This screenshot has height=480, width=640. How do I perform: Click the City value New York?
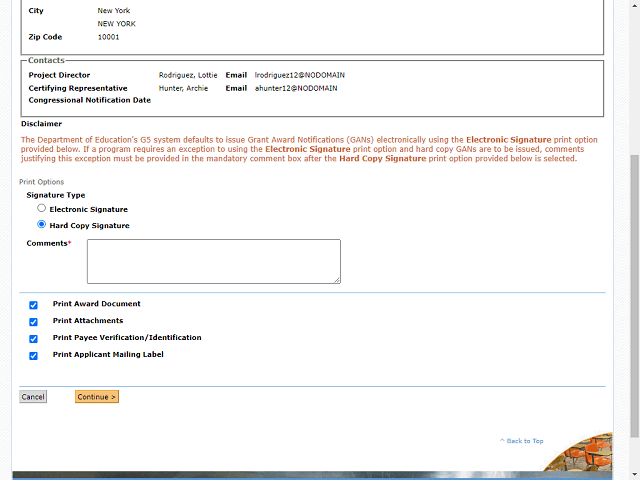pyautogui.click(x=114, y=11)
